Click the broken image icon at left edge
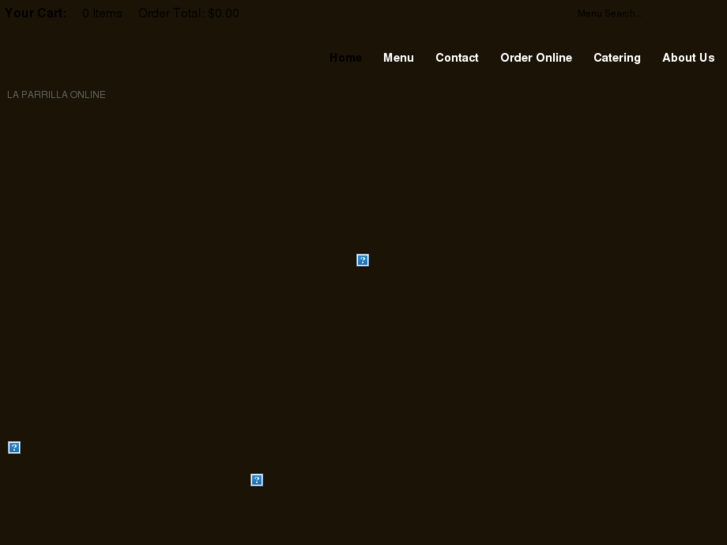This screenshot has height=545, width=727. [14, 448]
